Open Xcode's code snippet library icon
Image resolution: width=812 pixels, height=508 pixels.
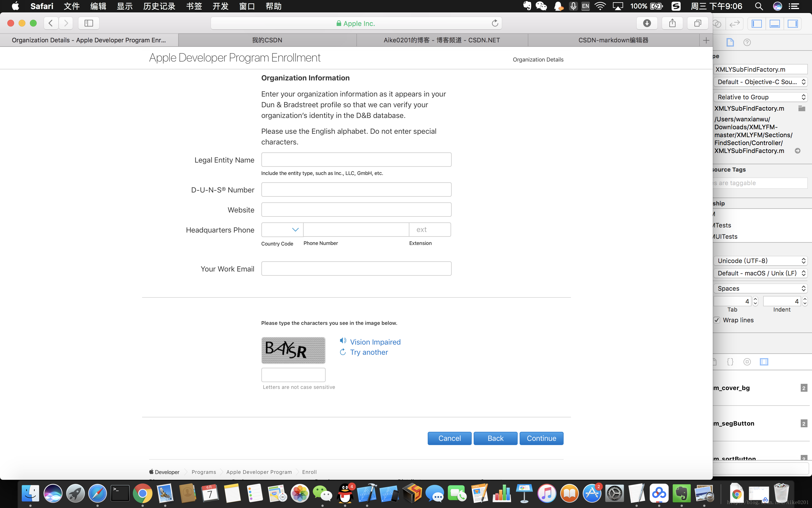pos(730,362)
